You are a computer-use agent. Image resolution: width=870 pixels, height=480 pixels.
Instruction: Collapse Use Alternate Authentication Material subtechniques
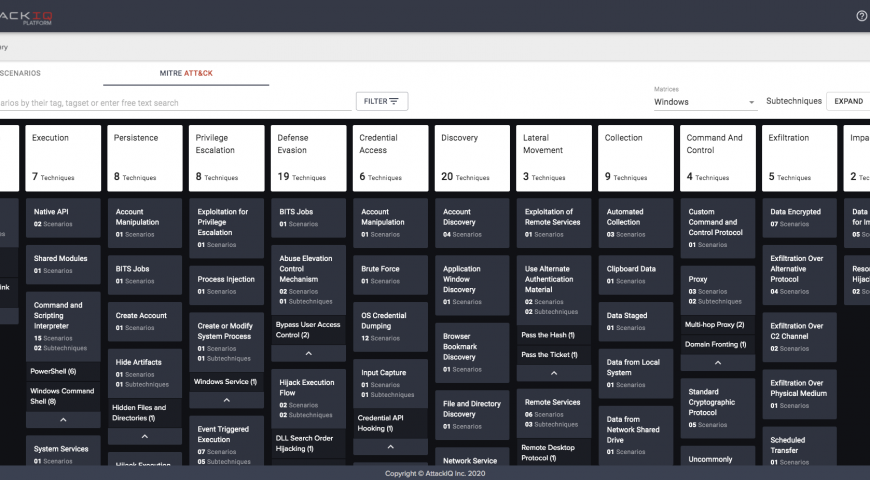(x=554, y=373)
